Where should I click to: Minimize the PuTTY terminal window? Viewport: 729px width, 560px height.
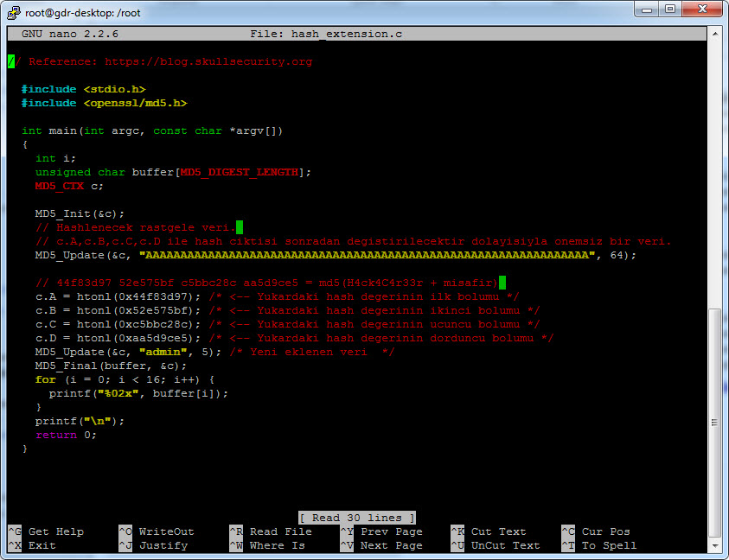(648, 9)
